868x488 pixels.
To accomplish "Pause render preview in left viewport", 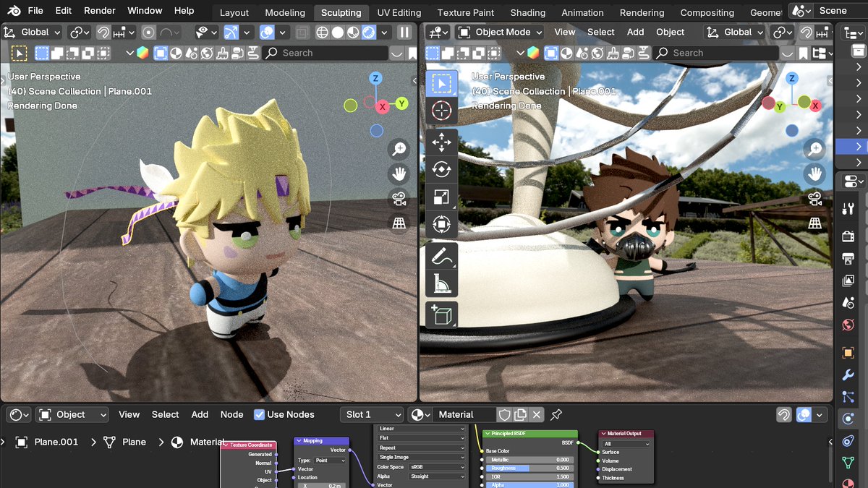I will (404, 32).
